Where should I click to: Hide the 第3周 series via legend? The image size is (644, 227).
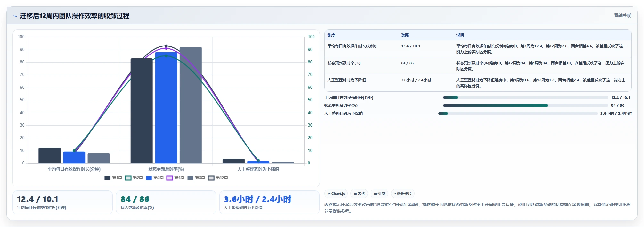[x=155, y=178]
